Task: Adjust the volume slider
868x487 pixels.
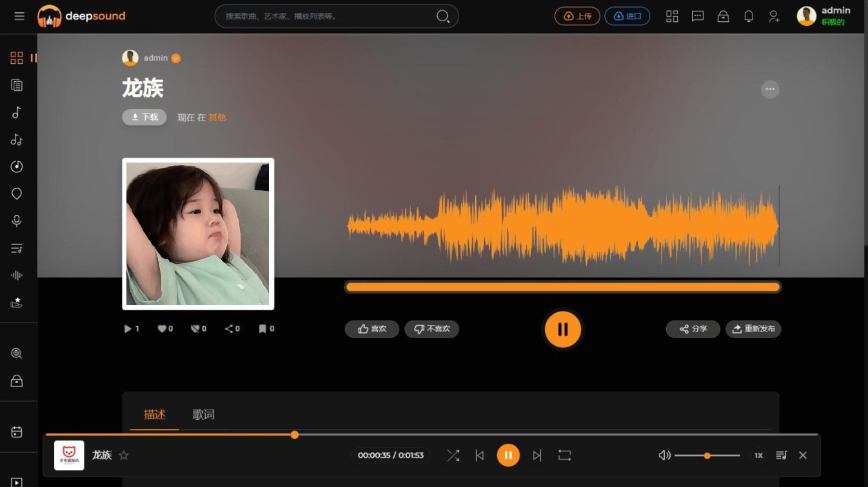Action: coord(707,455)
